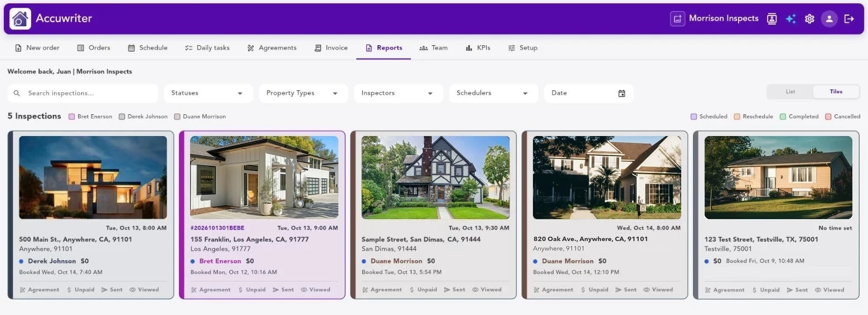
Task: Open the Setup tab
Action: coord(523,48)
